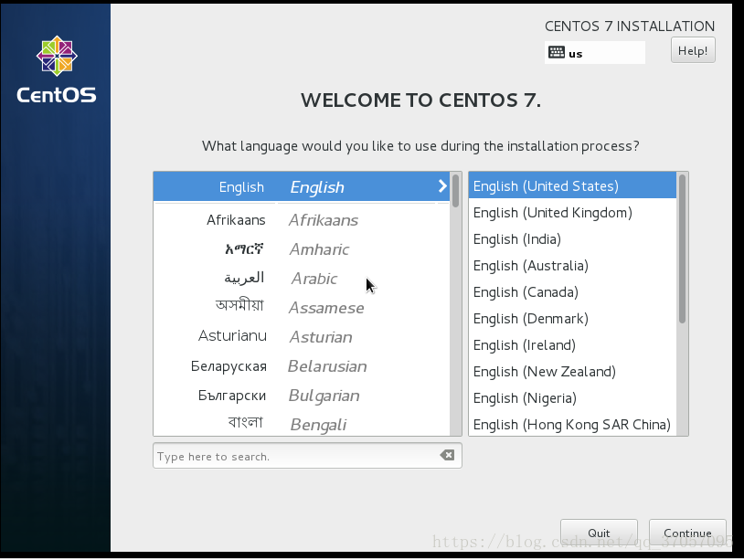Click the CentOS logo

point(57,69)
